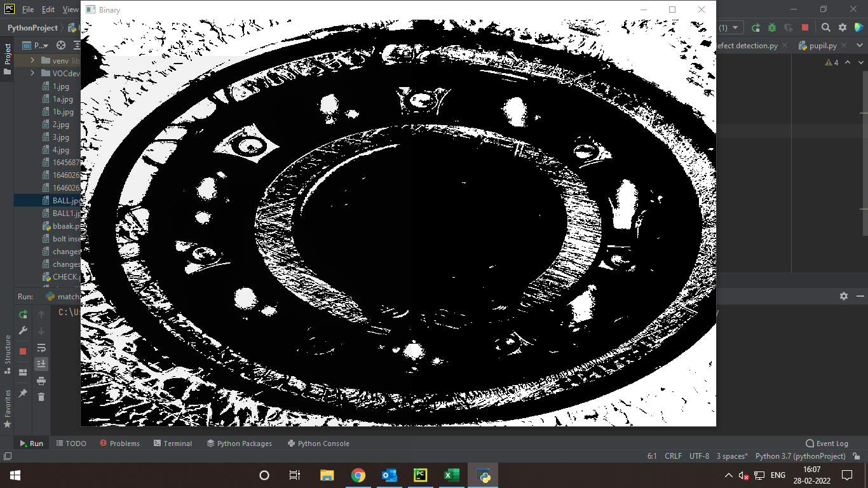Open the Project side tool tab
The width and height of the screenshot is (868, 488).
point(7,59)
